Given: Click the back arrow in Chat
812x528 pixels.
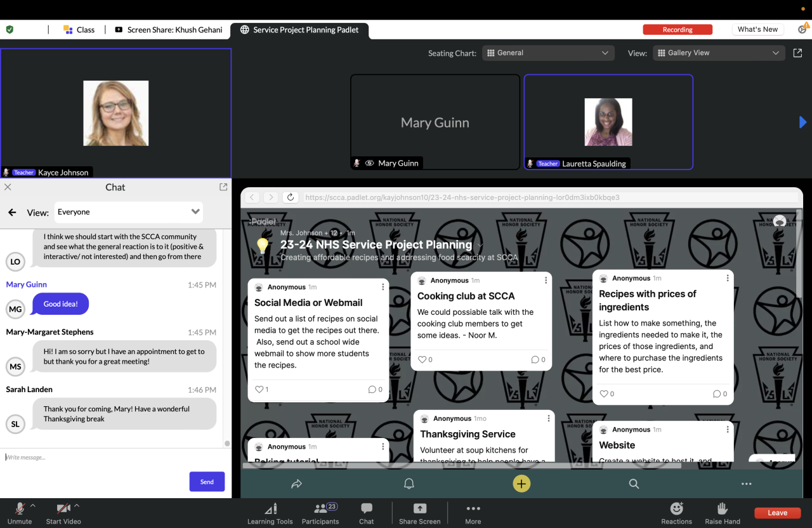Looking at the screenshot, I should click(11, 213).
